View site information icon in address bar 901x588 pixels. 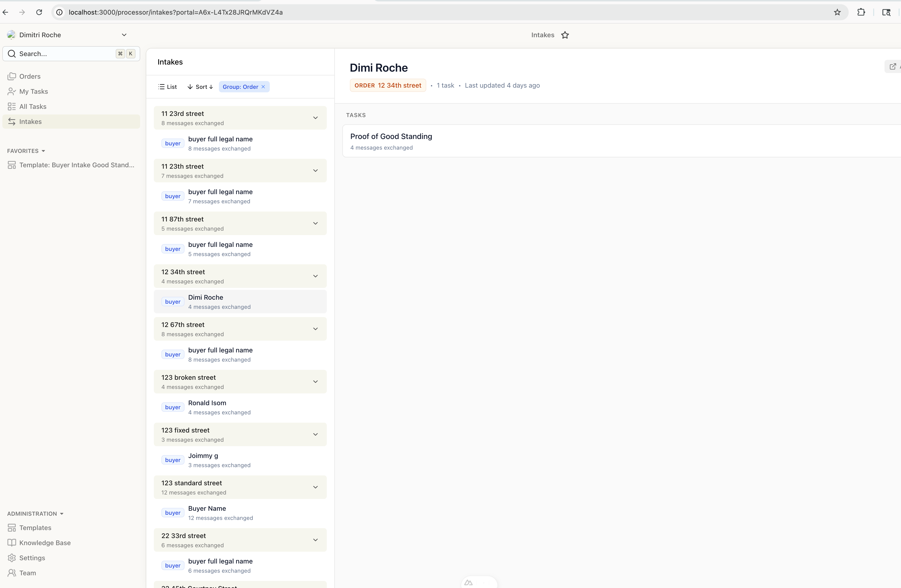(59, 12)
